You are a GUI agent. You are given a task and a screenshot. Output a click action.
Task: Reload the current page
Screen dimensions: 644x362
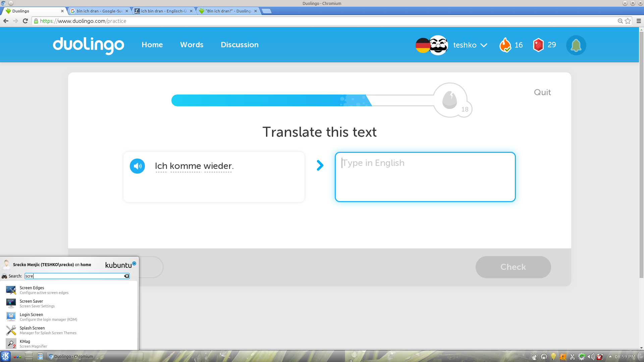(x=25, y=21)
